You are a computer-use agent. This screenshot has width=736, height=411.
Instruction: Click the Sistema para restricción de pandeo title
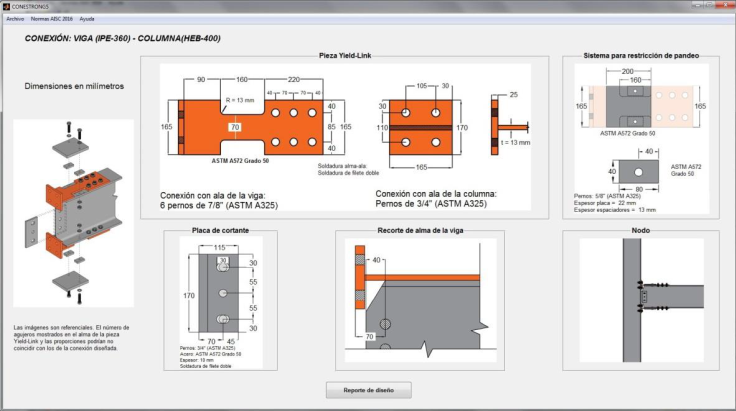click(640, 56)
